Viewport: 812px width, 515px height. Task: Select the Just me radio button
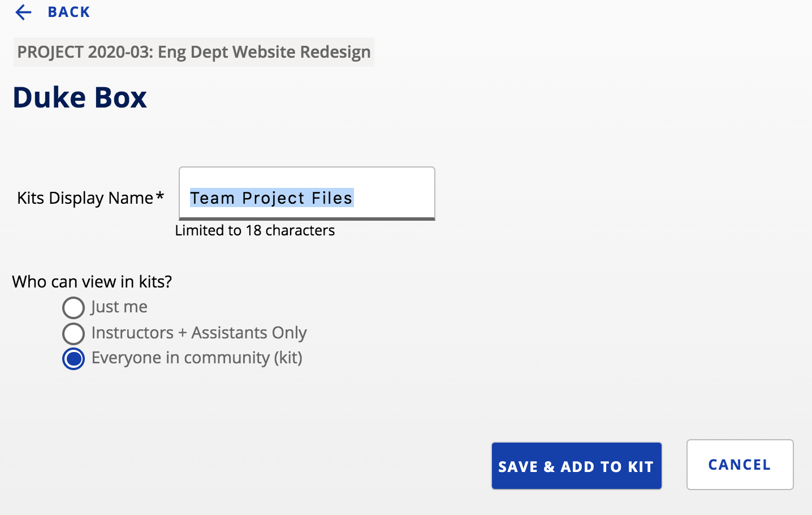pos(74,308)
